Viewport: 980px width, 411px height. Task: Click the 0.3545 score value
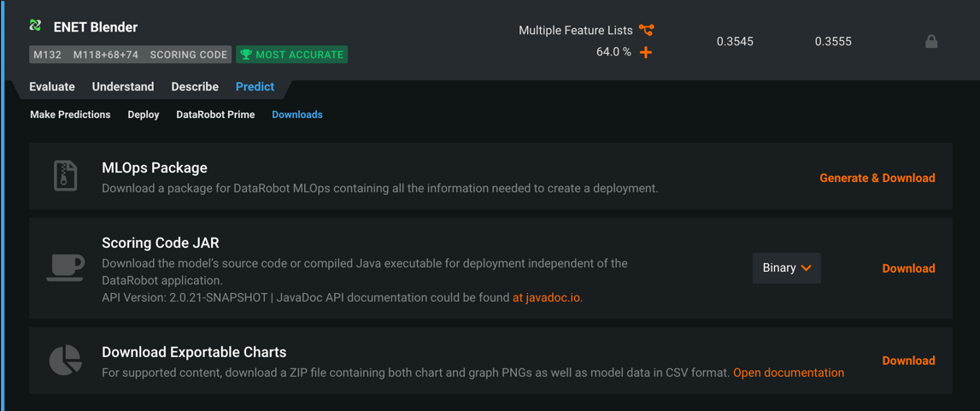click(x=735, y=42)
